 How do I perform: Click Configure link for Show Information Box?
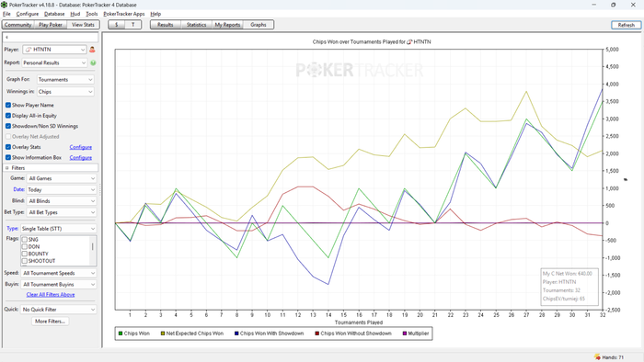81,157
